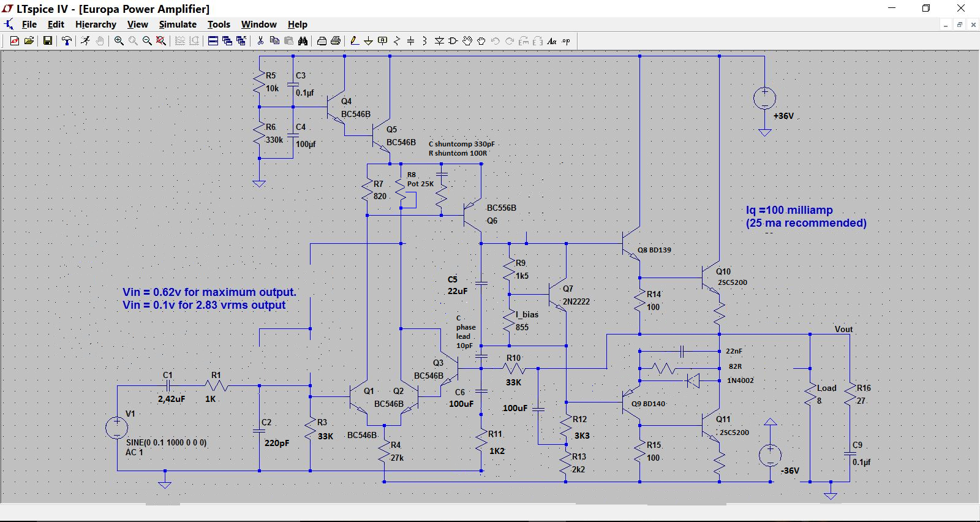Open the Simulate menu
This screenshot has width=980, height=522.
(178, 25)
